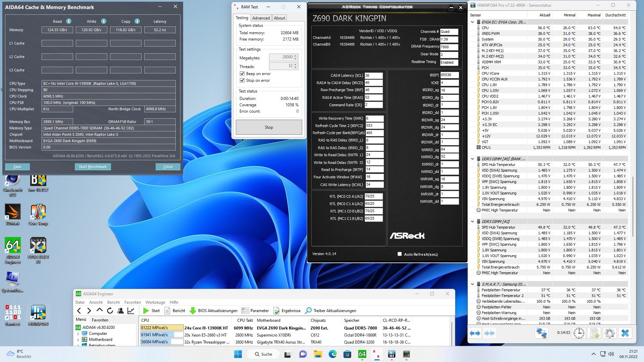Image resolution: width=644 pixels, height=362 pixels.
Task: Click HWiNFO expand columns arrows button
Action: tap(475, 333)
